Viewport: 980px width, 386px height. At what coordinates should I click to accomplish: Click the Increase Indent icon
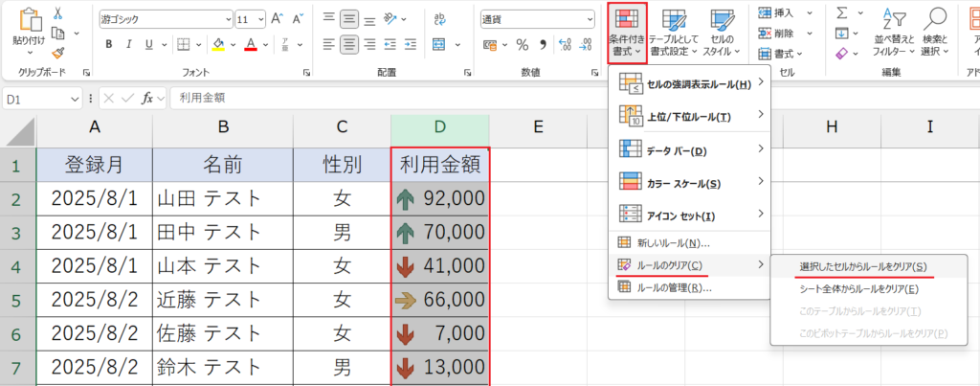click(x=410, y=44)
